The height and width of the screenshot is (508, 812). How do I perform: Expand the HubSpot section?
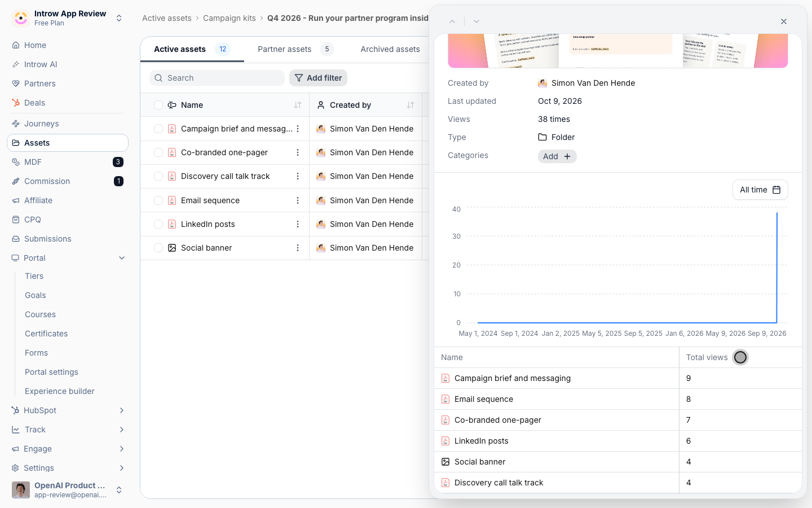(122, 410)
